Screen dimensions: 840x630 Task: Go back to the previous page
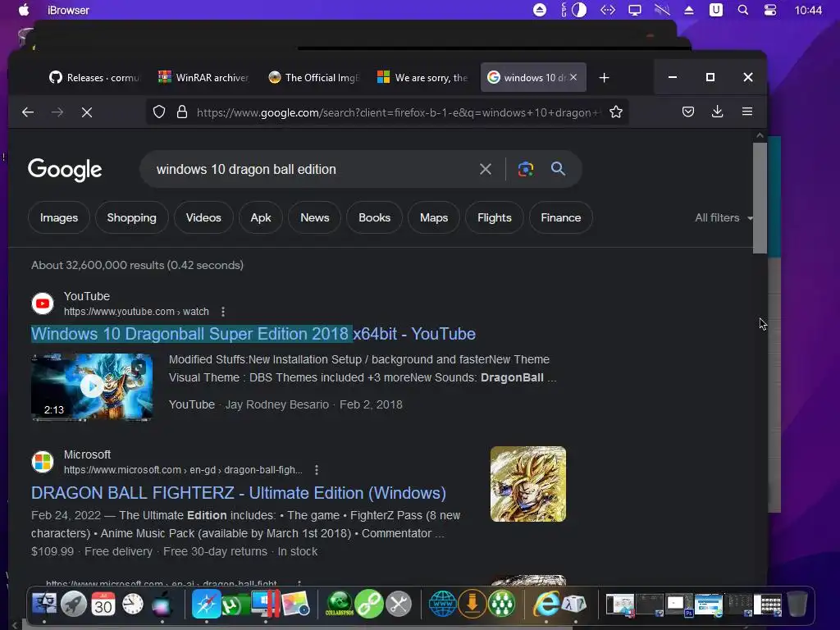28,112
